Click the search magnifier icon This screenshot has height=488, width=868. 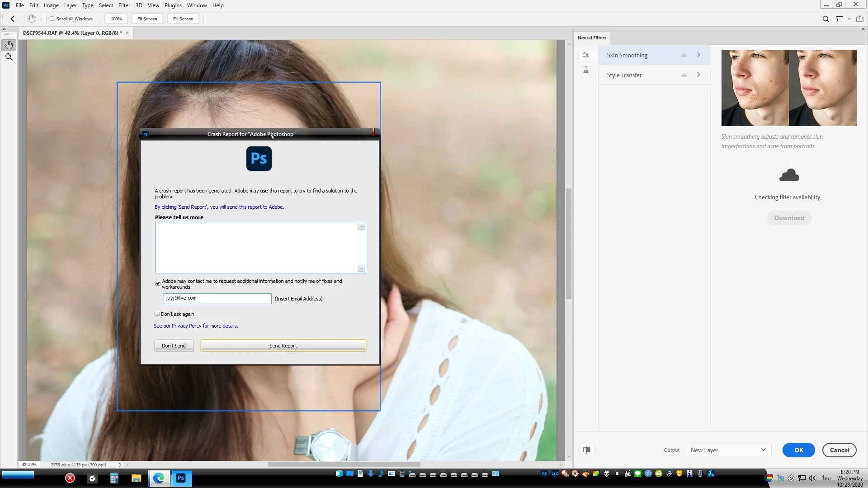point(826,19)
